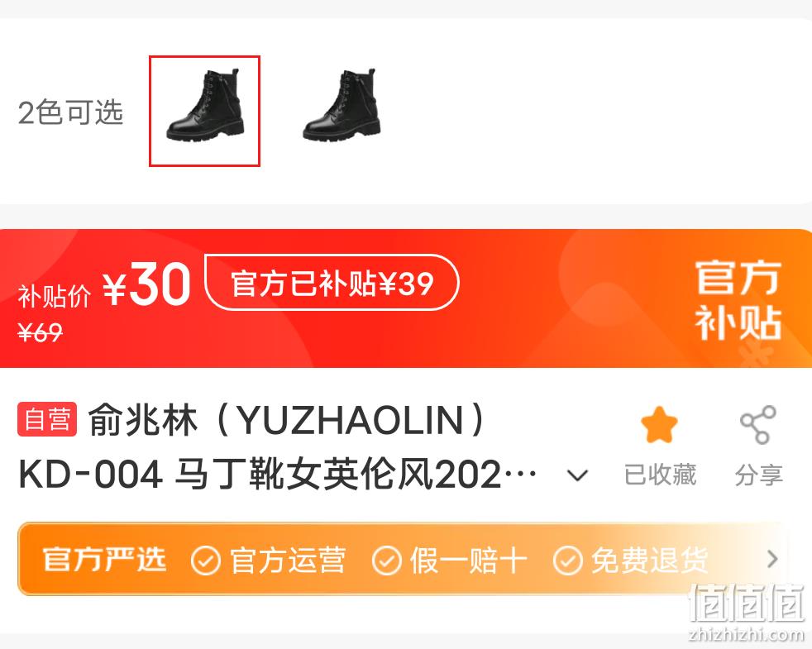Tap the 假一赔十 checkmark icon
This screenshot has height=649, width=812.
pos(386,561)
